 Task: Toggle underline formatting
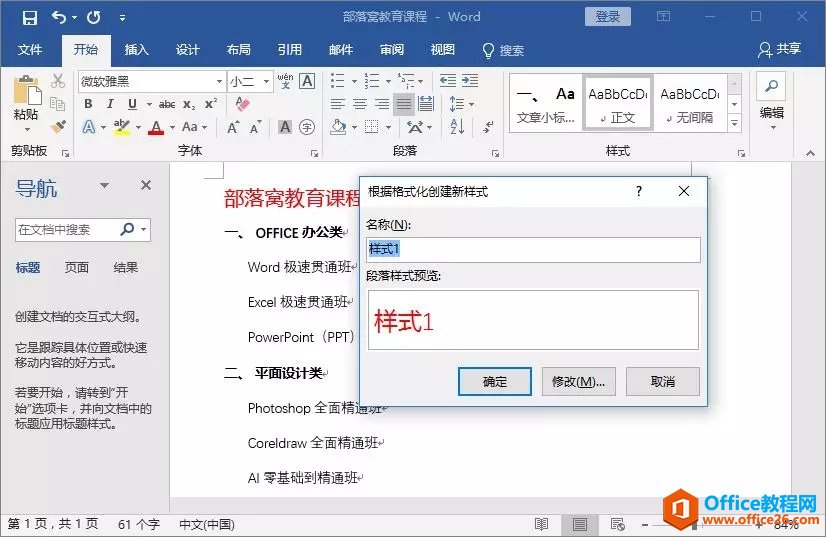[132, 104]
